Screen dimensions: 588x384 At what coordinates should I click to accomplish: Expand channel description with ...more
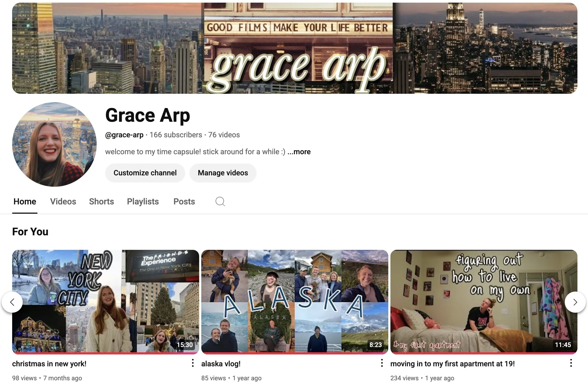pos(299,152)
